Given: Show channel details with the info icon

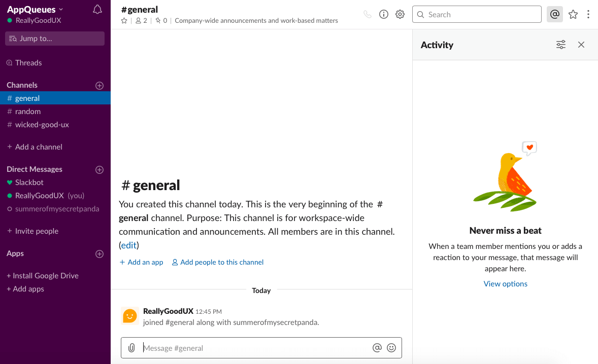Looking at the screenshot, I should [x=383, y=14].
